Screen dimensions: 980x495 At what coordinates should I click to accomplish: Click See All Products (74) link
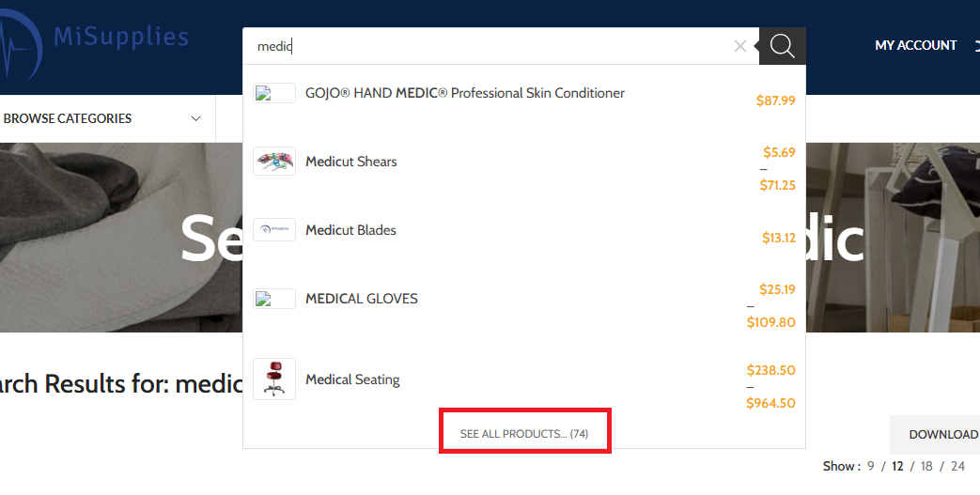(x=524, y=434)
